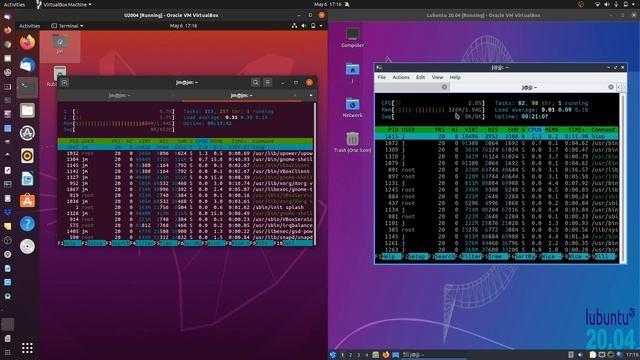Open LibreOffice Writer in Ubuntu guest dock

pyautogui.click(x=27, y=178)
